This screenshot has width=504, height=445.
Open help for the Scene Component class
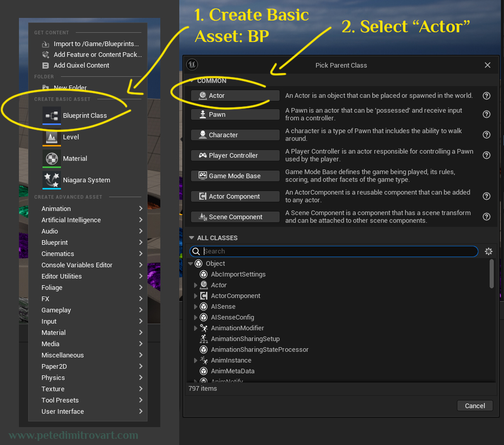(487, 217)
